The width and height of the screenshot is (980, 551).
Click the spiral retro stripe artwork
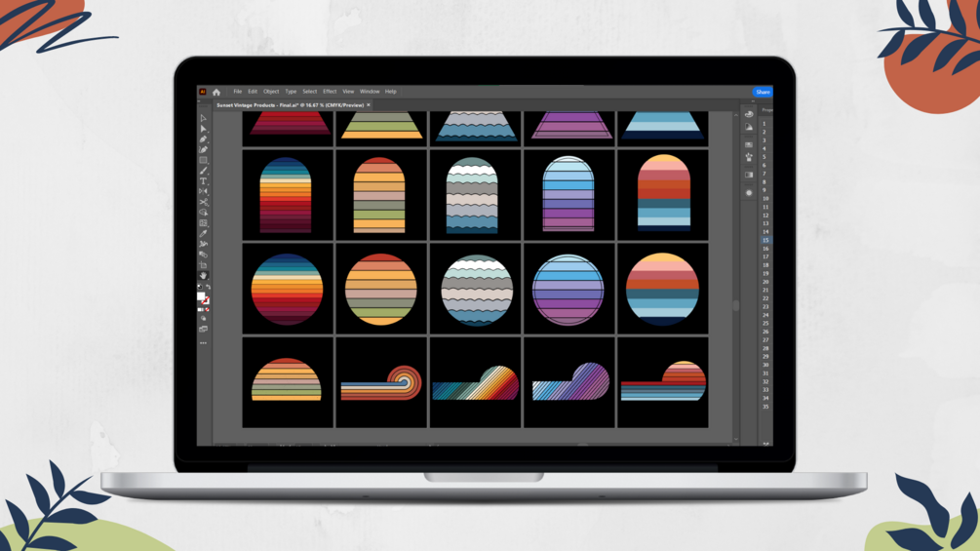pyautogui.click(x=381, y=383)
